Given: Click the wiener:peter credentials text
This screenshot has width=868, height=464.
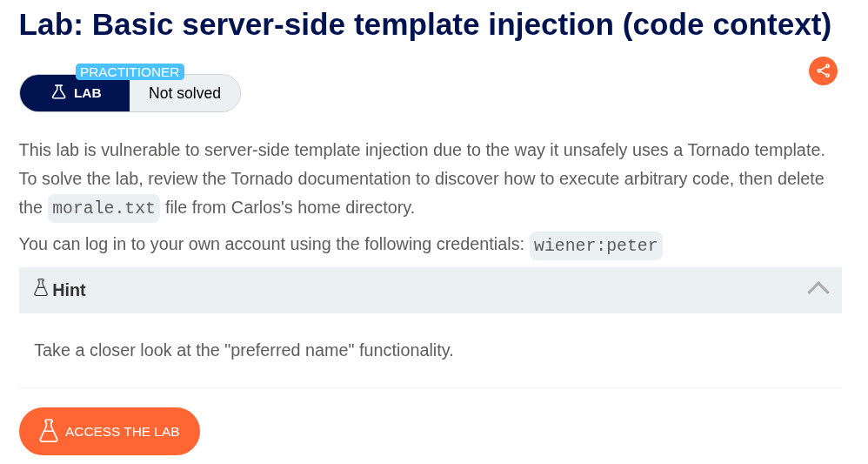Looking at the screenshot, I should [x=596, y=245].
